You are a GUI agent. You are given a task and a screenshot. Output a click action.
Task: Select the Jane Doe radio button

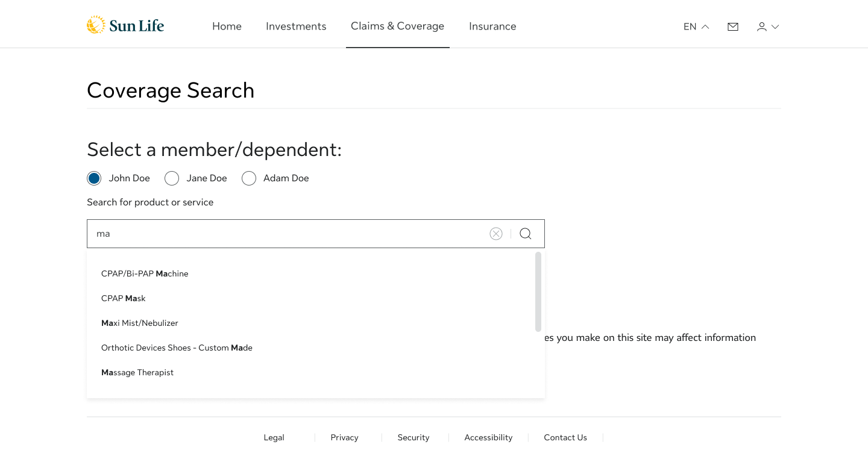click(x=172, y=178)
